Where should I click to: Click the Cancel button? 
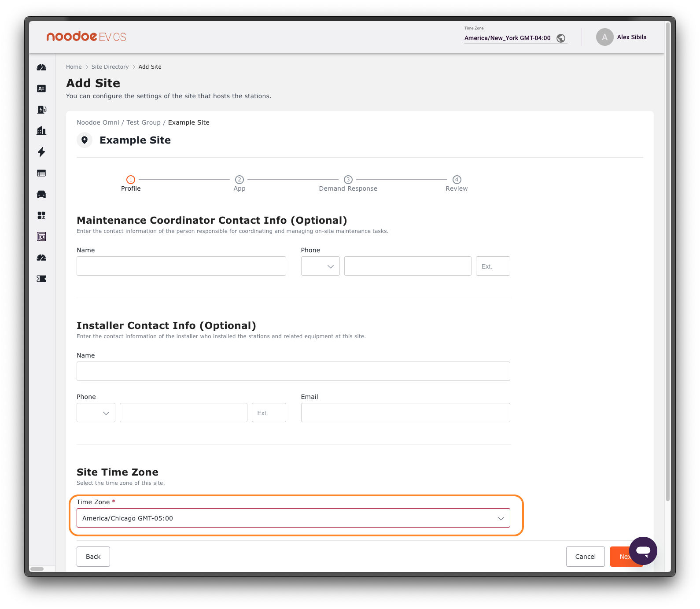585,557
